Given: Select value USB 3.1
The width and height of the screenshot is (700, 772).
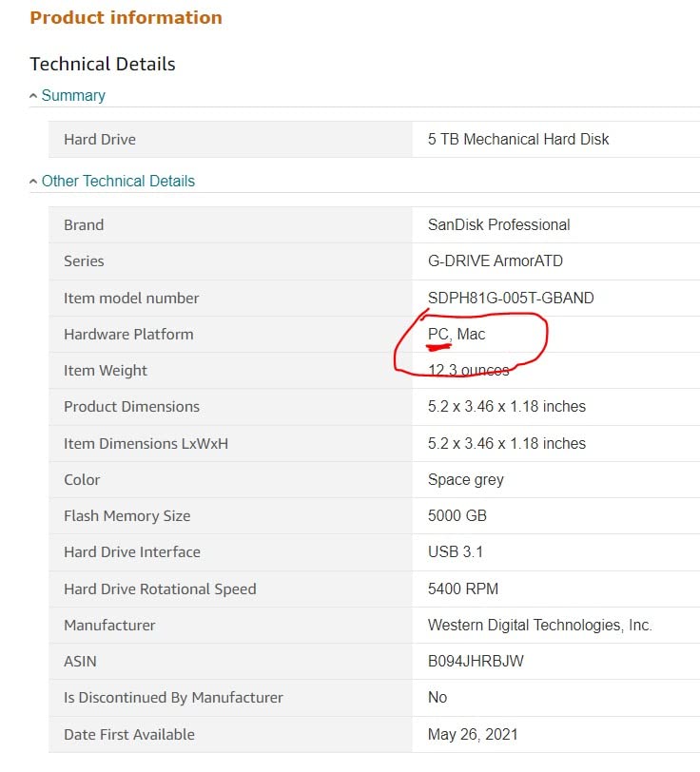Looking at the screenshot, I should coord(456,552).
